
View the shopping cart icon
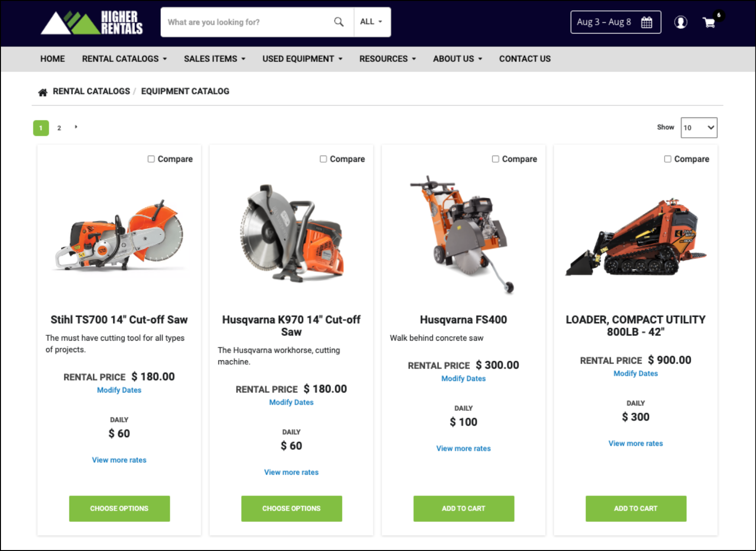709,23
